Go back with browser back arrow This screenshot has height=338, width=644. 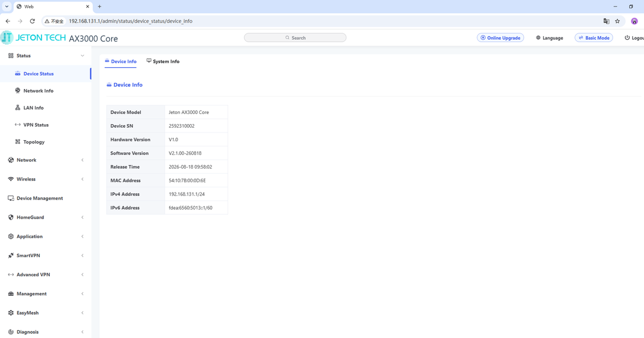coord(8,21)
